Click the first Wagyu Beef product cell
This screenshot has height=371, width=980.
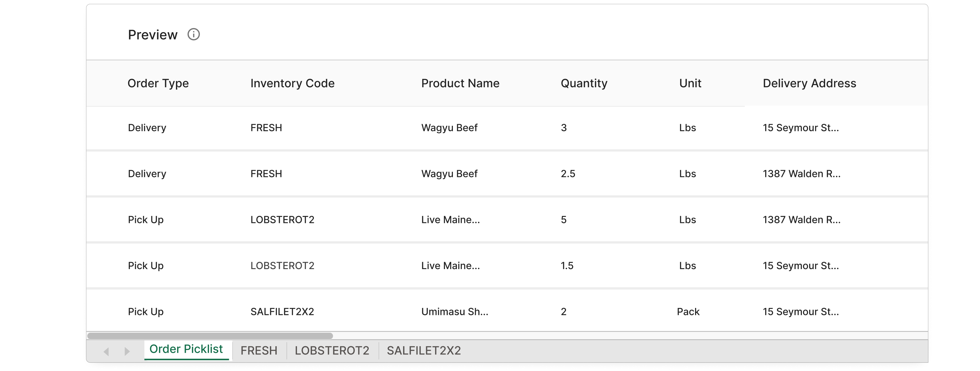(449, 128)
